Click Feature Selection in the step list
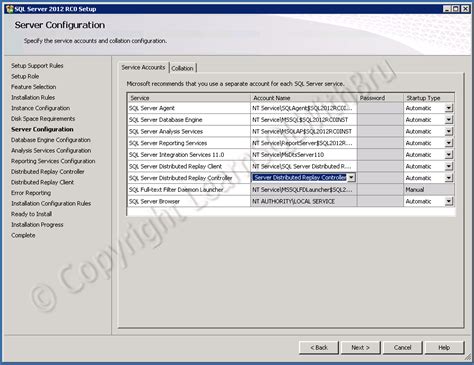This screenshot has height=365, width=474. click(x=33, y=87)
